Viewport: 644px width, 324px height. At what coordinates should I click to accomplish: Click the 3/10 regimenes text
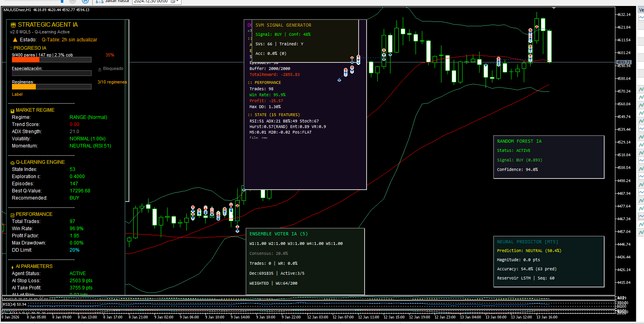(x=112, y=82)
